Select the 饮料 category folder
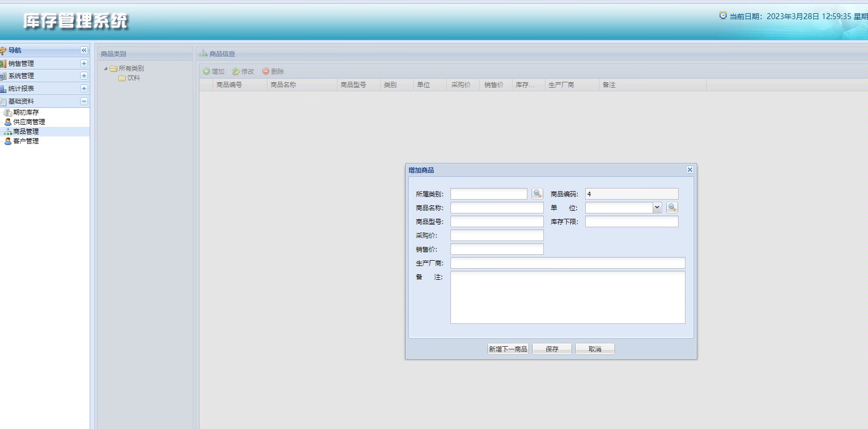 (133, 78)
